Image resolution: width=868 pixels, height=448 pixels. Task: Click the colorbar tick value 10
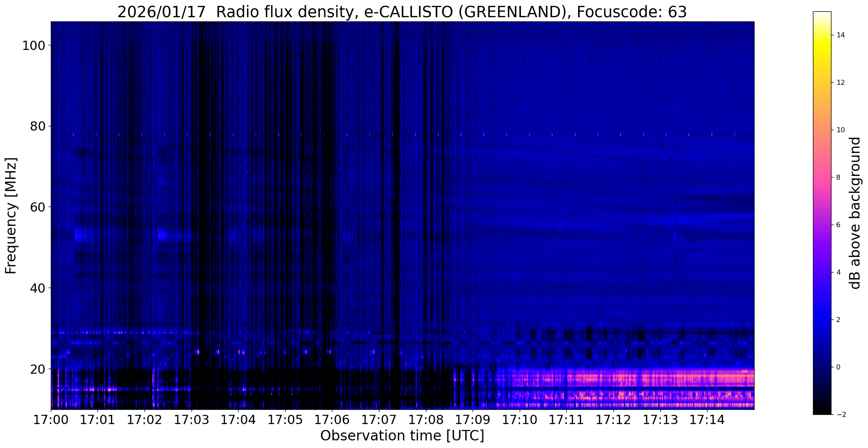pos(841,130)
